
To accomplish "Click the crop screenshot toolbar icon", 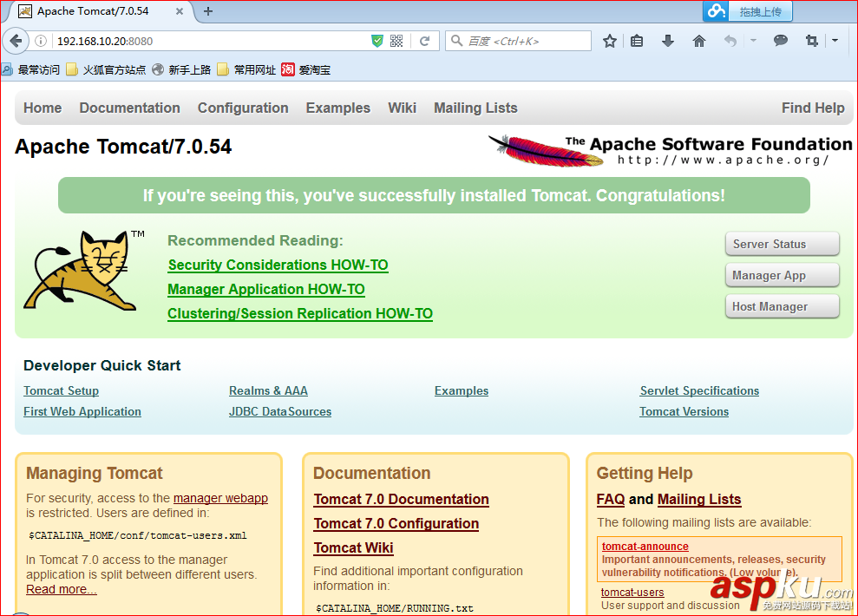I will [x=812, y=41].
